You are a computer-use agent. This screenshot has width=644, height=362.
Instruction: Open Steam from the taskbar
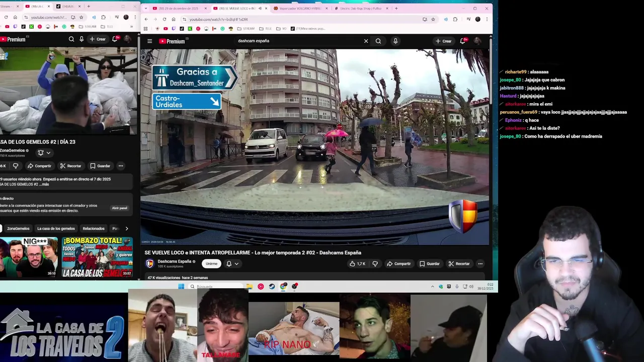(x=272, y=287)
